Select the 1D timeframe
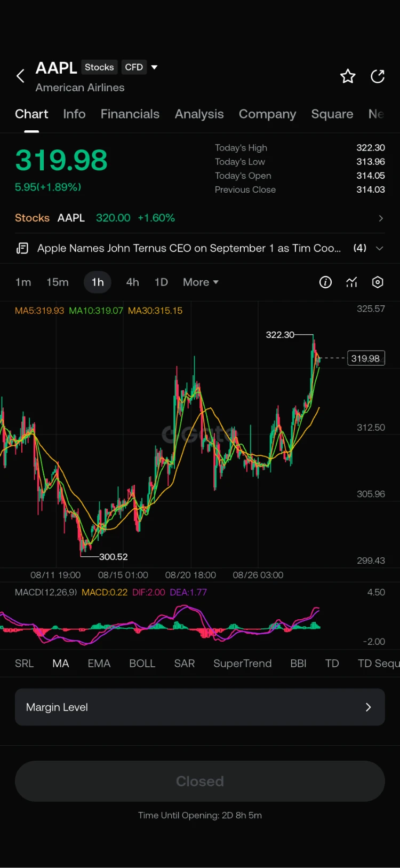Image resolution: width=400 pixels, height=868 pixels. coord(161,282)
